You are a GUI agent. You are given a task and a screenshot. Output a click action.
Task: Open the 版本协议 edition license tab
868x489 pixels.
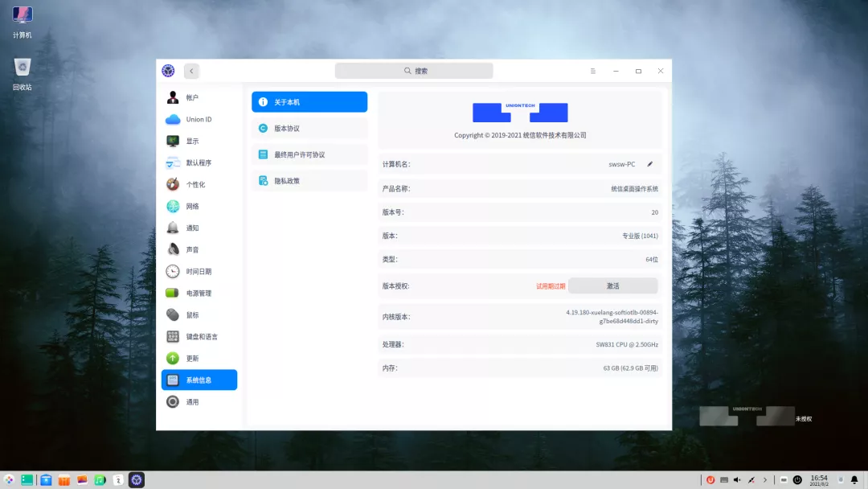pos(309,129)
